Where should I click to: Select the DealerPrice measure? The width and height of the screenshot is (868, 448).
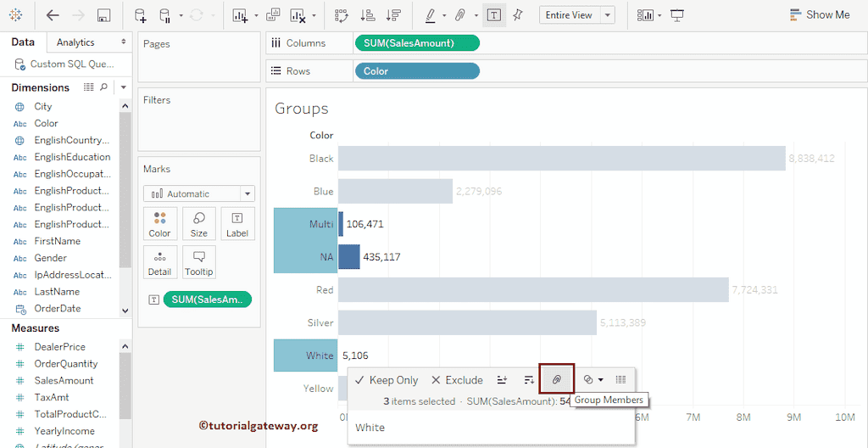tap(61, 347)
